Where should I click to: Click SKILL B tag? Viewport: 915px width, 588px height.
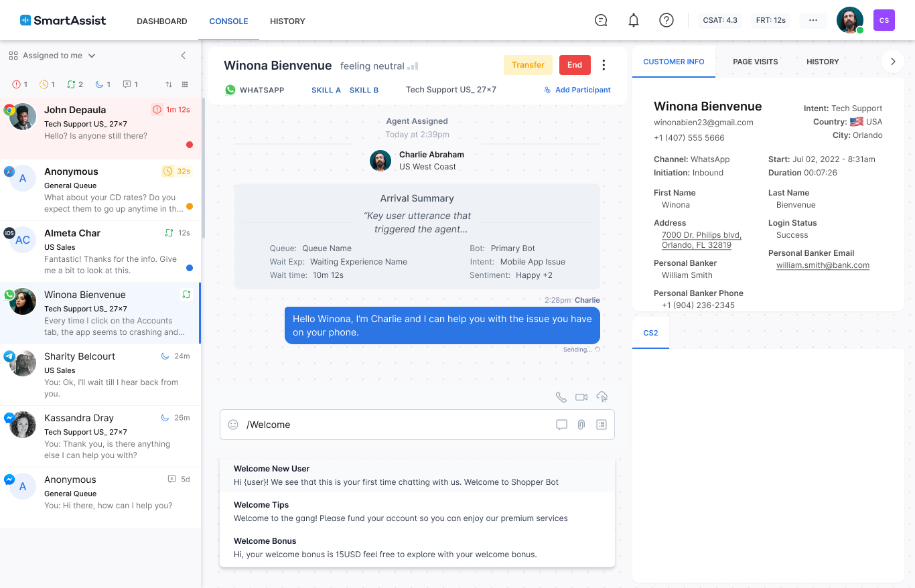pyautogui.click(x=364, y=90)
